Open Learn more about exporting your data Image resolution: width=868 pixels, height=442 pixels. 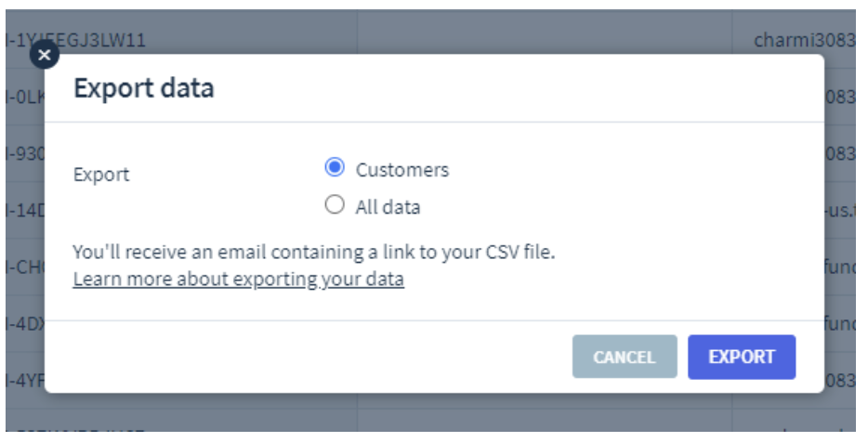[239, 279]
